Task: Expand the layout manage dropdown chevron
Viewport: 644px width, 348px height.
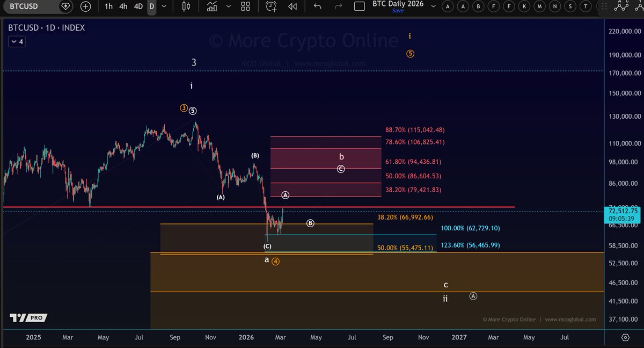Action: [x=433, y=6]
